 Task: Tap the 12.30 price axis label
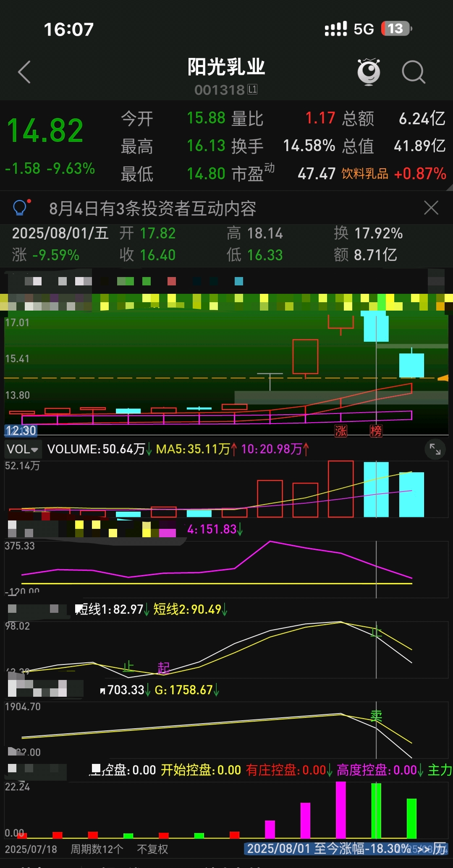click(21, 430)
